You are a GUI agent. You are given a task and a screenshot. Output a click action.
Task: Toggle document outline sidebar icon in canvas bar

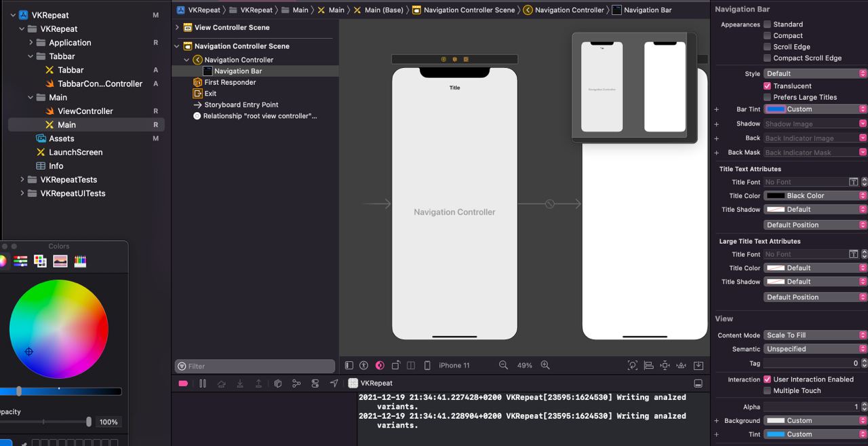(349, 365)
